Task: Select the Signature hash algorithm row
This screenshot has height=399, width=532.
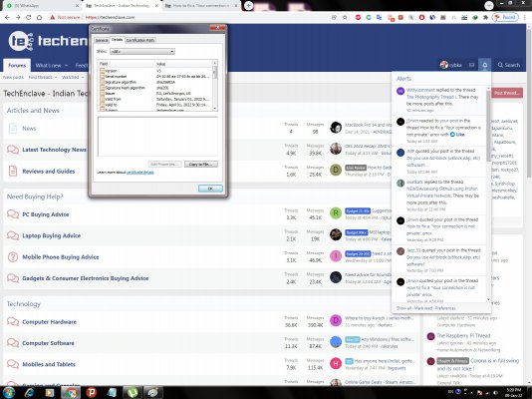Action: click(156, 88)
